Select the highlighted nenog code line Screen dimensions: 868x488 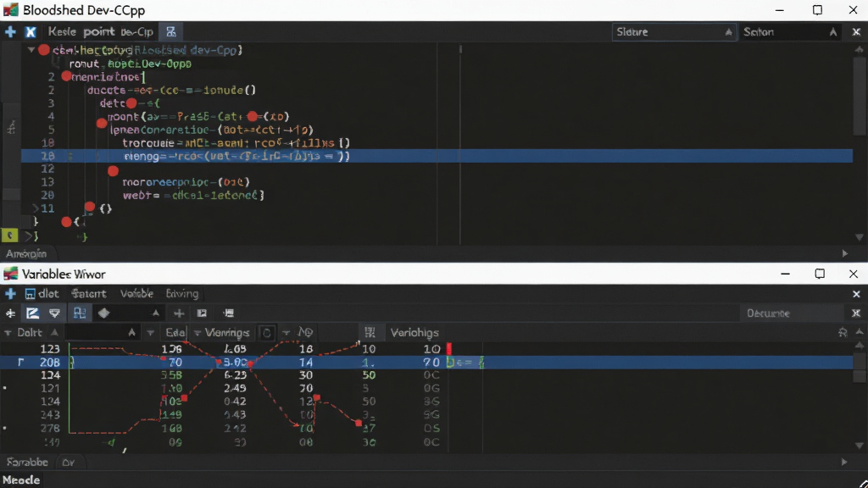[x=437, y=156]
